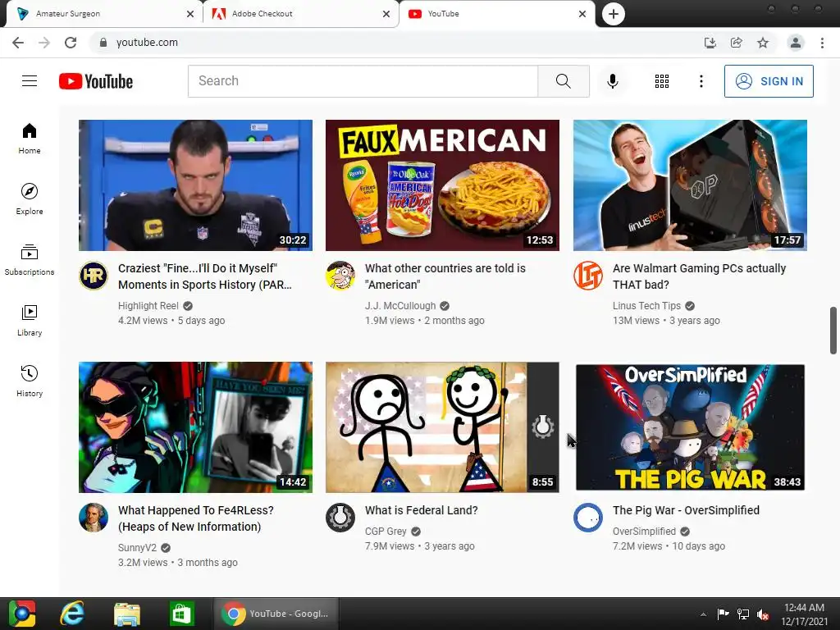Click the OverSimplified channel name
840x630 pixels.
tap(644, 532)
